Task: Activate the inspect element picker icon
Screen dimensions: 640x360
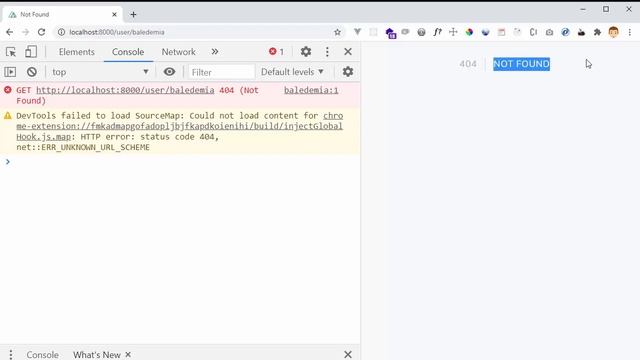Action: pos(11,52)
